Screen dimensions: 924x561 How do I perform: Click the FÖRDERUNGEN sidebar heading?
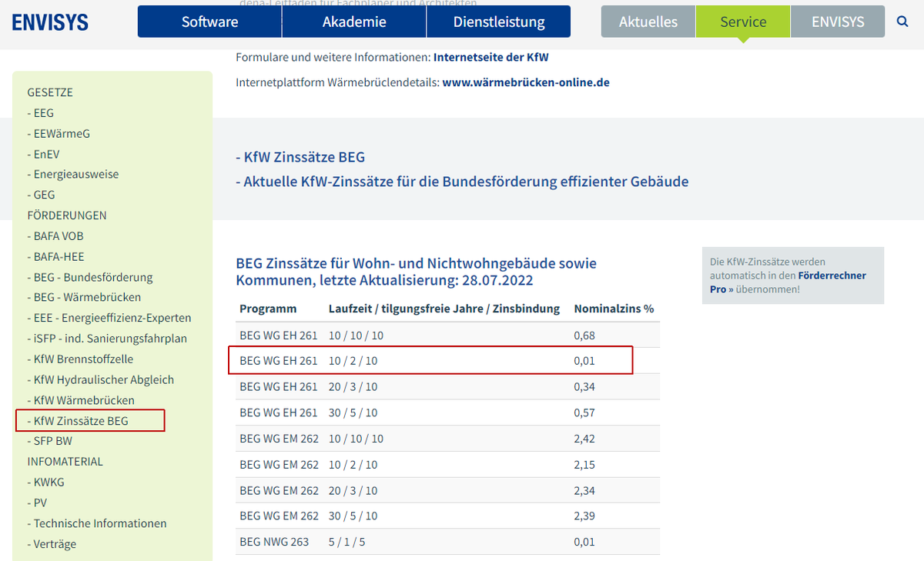click(67, 215)
